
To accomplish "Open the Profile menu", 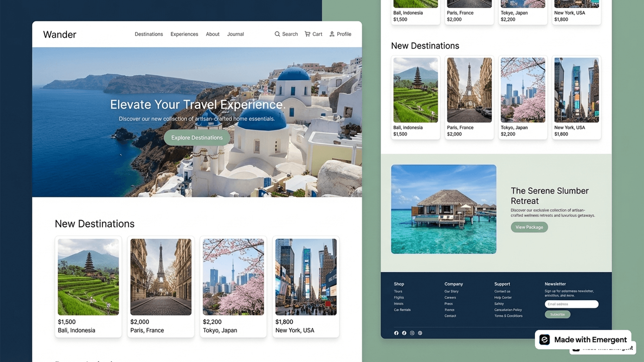I will (340, 34).
